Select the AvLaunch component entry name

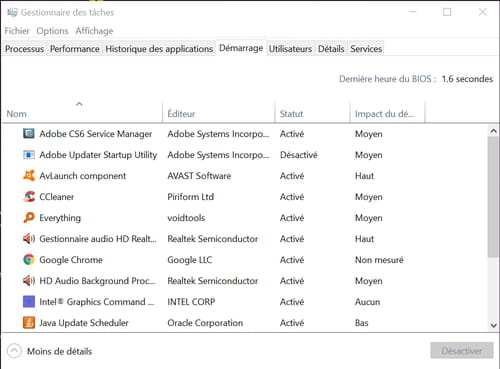click(x=83, y=176)
